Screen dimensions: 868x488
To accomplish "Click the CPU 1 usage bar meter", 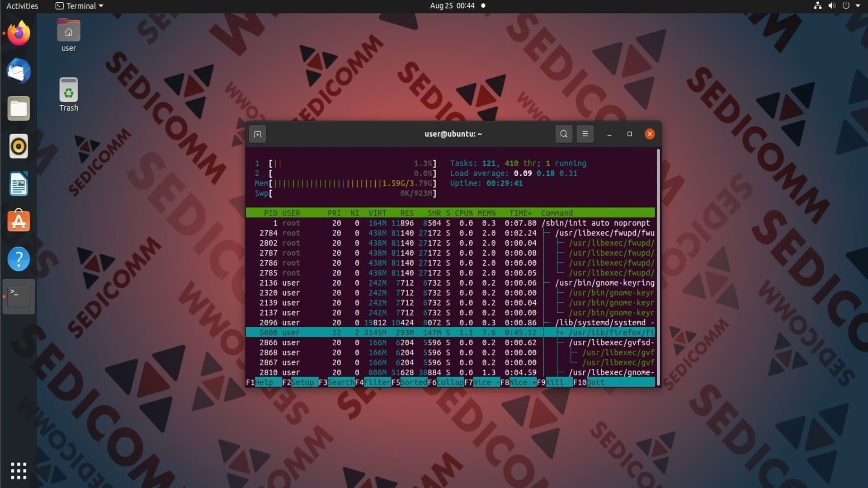I will point(345,164).
